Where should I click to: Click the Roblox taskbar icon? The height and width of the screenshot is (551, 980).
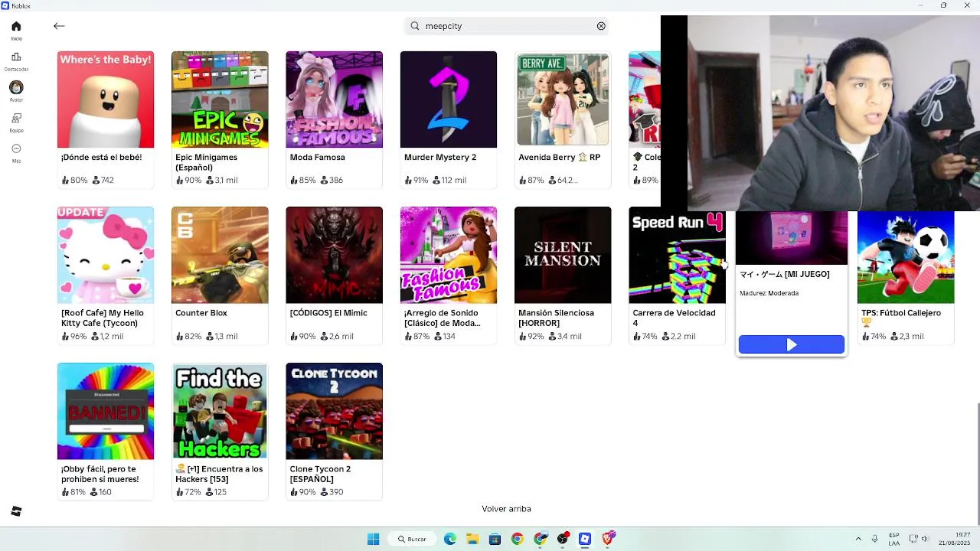pos(585,539)
